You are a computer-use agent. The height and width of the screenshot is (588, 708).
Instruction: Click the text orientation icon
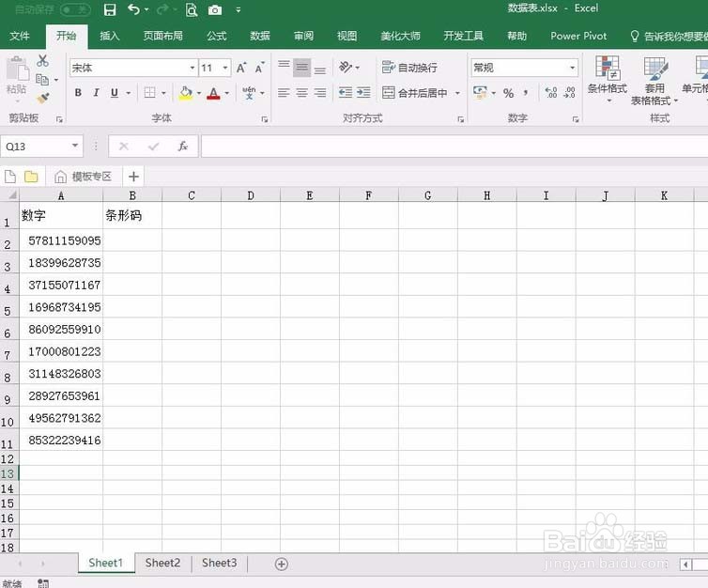pos(346,68)
